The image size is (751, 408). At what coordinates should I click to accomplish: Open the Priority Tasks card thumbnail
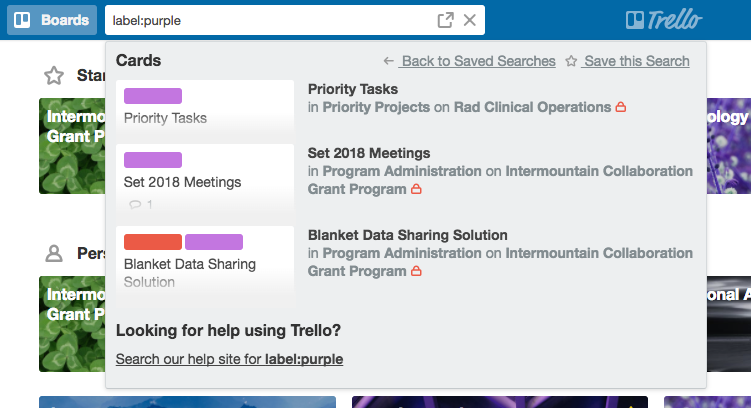point(205,108)
